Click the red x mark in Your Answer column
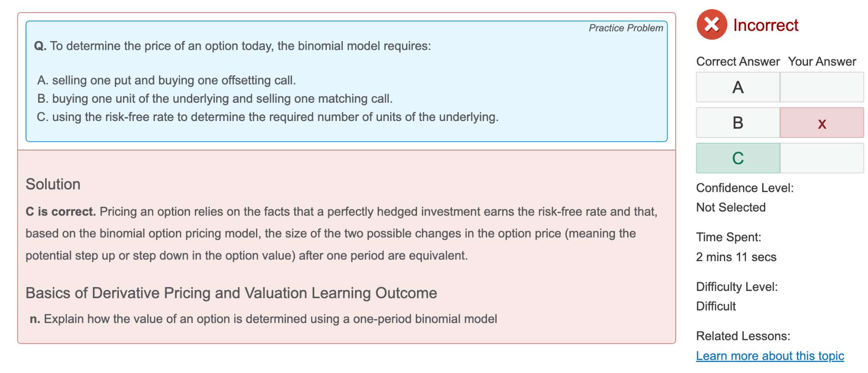This screenshot has height=373, width=868. coord(822,123)
